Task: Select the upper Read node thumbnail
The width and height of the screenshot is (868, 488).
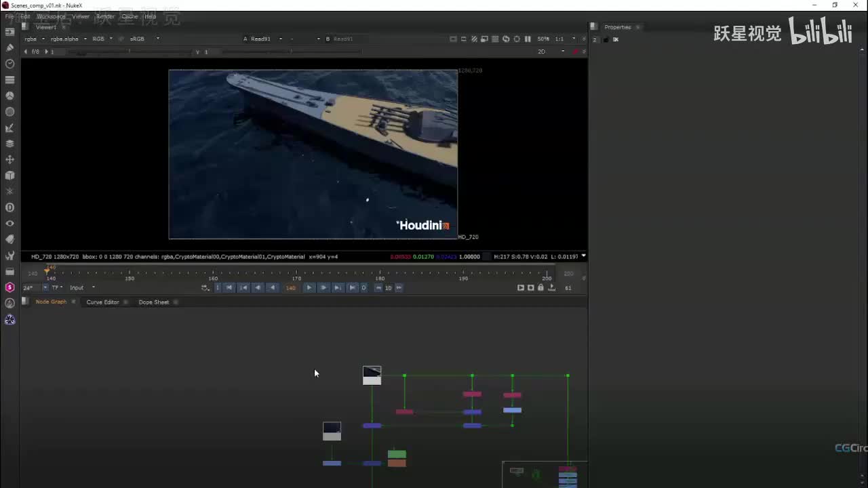Action: [x=372, y=375]
